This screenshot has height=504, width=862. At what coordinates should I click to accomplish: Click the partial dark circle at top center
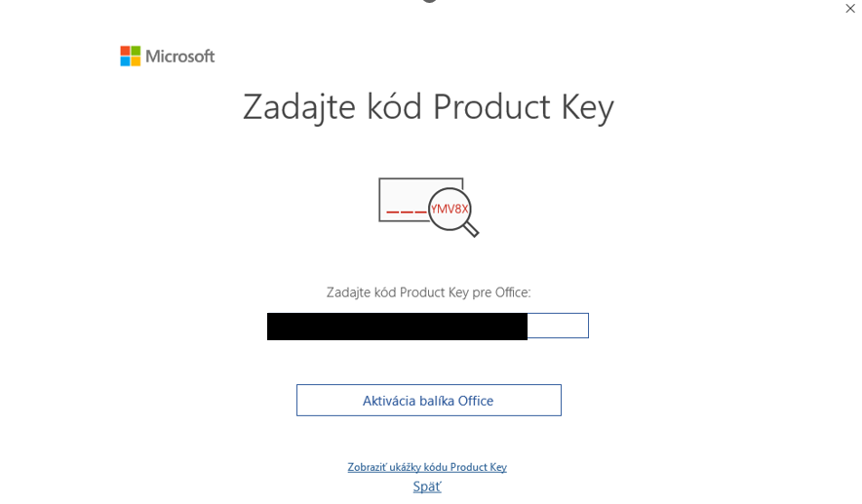pyautogui.click(x=429, y=1)
